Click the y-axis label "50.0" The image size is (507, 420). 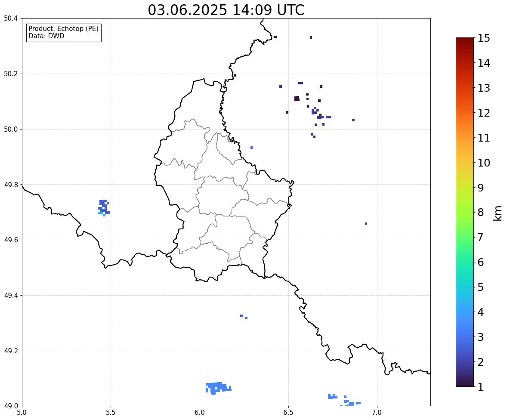tap(10, 130)
